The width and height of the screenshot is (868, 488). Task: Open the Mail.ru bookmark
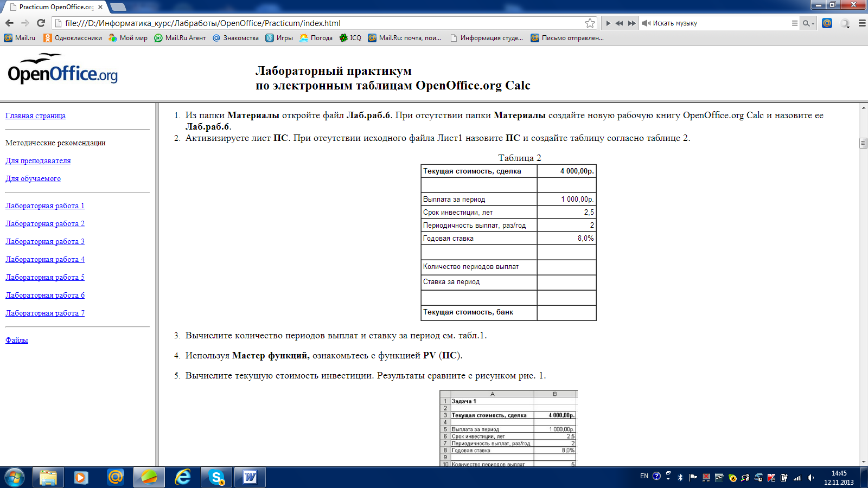click(20, 38)
